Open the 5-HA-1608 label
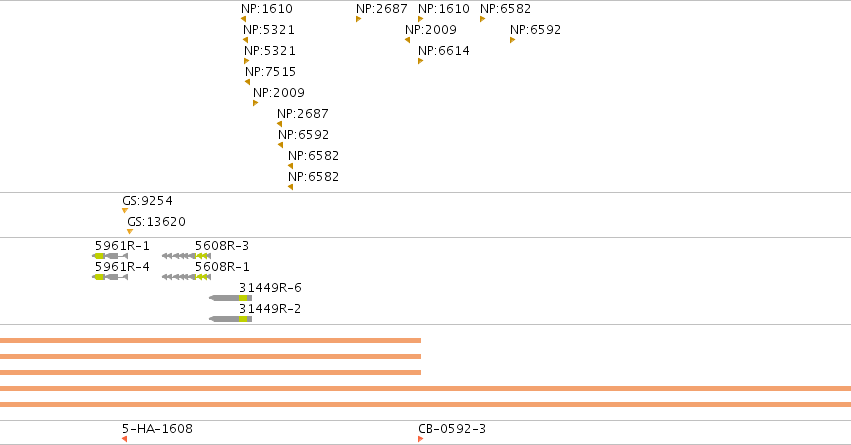 pos(157,429)
